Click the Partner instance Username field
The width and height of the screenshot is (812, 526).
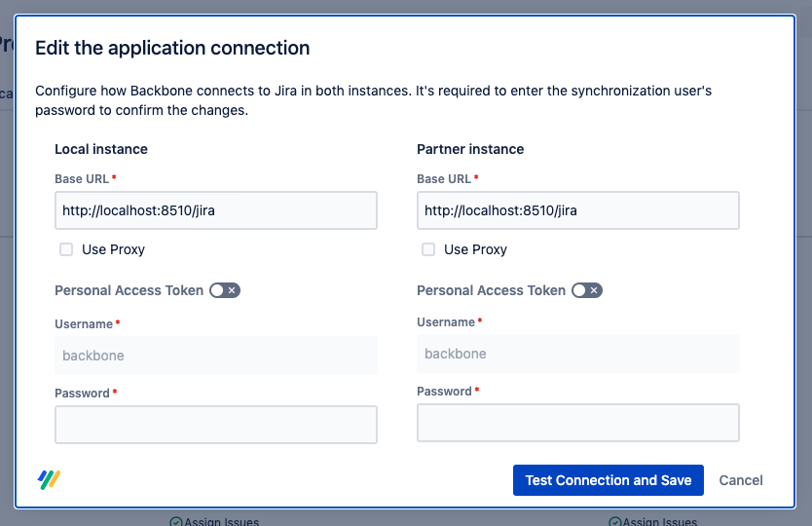577,354
